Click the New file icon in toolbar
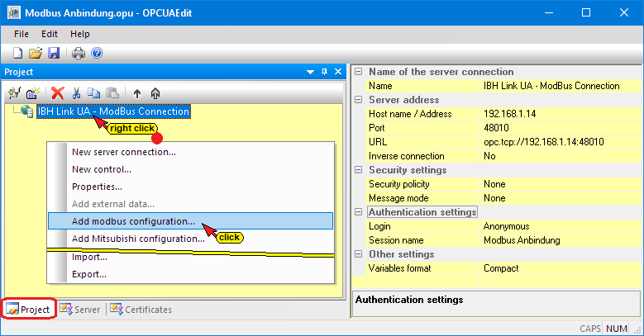The width and height of the screenshot is (644, 336). [x=17, y=53]
